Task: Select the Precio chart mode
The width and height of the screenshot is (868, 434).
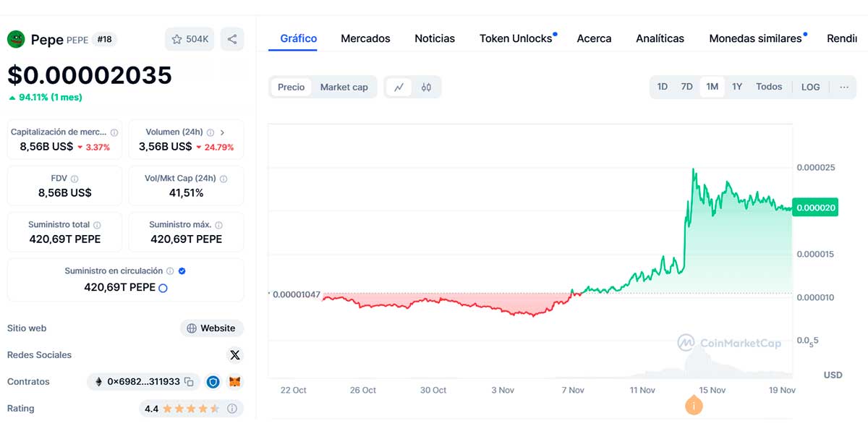Action: click(x=292, y=87)
